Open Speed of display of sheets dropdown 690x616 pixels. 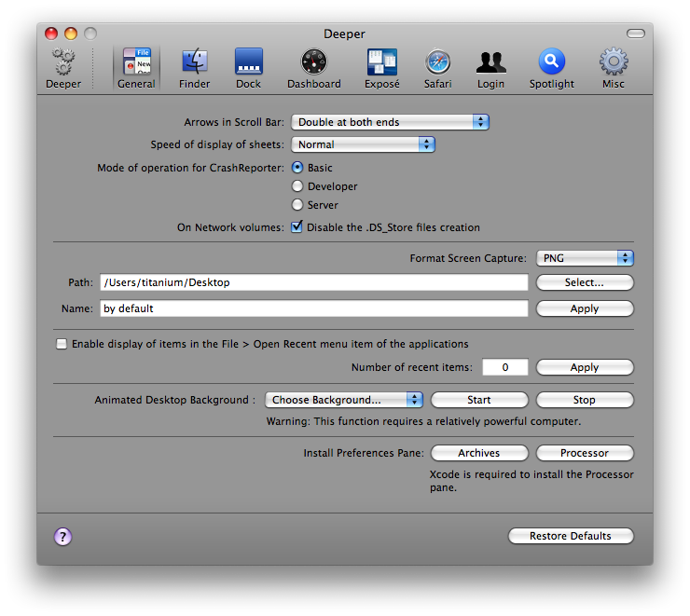coord(363,144)
